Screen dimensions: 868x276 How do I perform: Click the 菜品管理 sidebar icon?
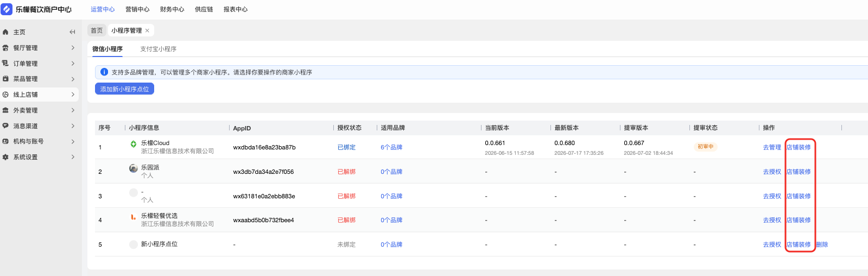[5, 79]
